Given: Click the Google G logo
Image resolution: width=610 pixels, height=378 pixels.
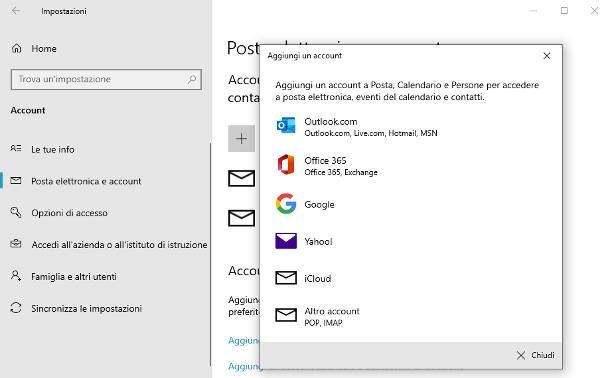Looking at the screenshot, I should click(286, 203).
